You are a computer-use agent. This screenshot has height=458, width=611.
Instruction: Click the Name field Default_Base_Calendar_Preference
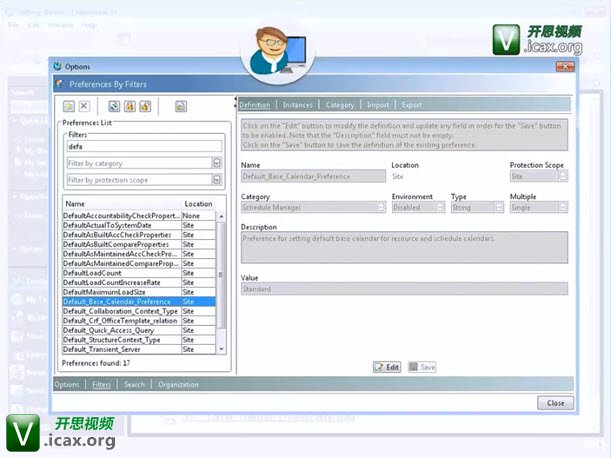pyautogui.click(x=313, y=176)
